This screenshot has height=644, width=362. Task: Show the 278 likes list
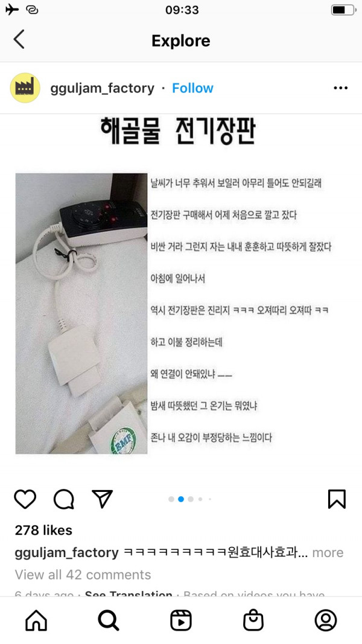coord(43,531)
